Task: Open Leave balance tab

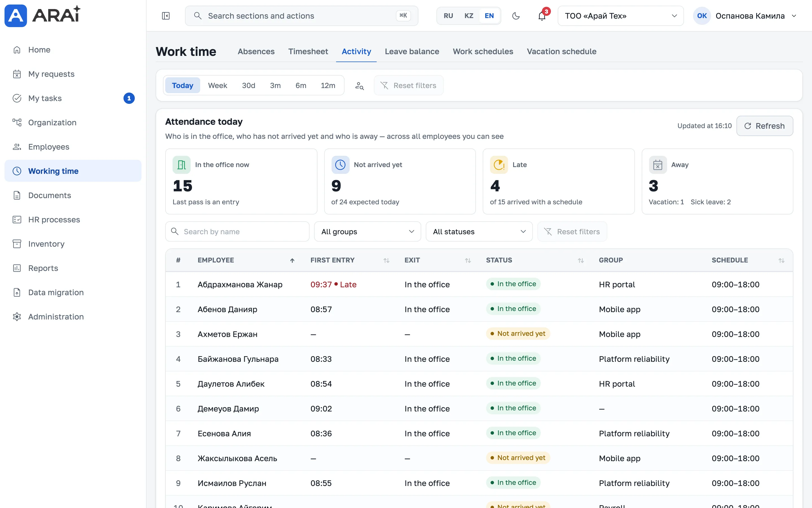Action: [412, 51]
